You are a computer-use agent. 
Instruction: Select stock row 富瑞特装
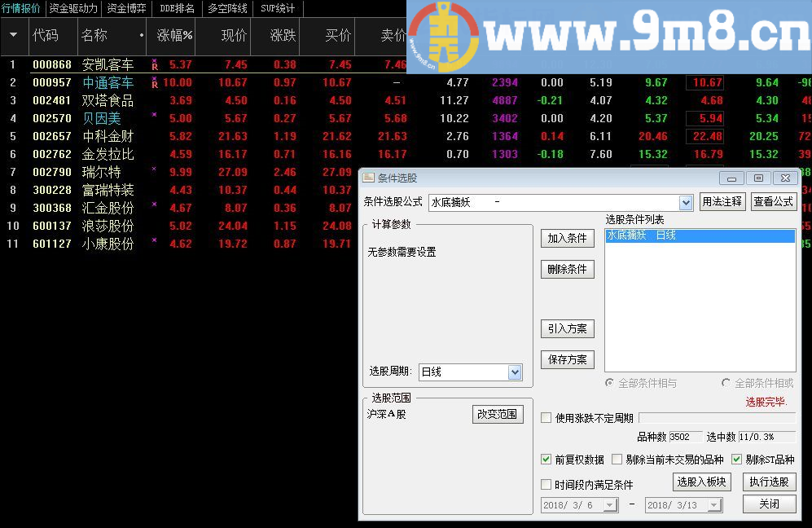(178, 190)
